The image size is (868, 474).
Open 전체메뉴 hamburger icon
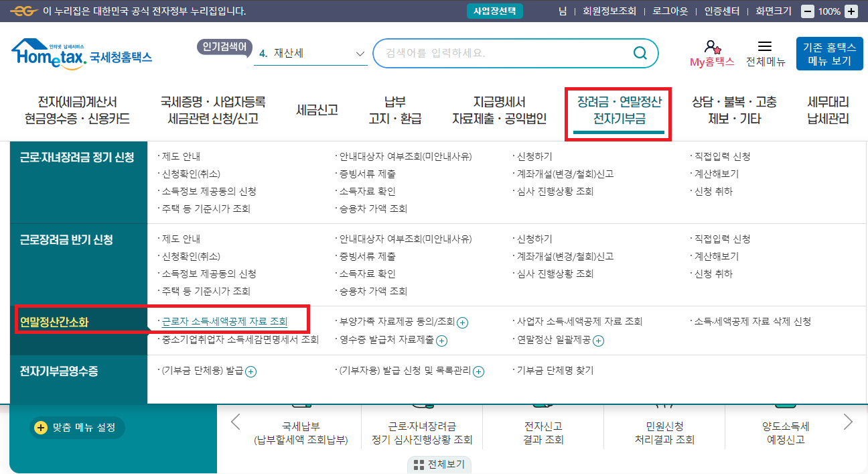765,46
